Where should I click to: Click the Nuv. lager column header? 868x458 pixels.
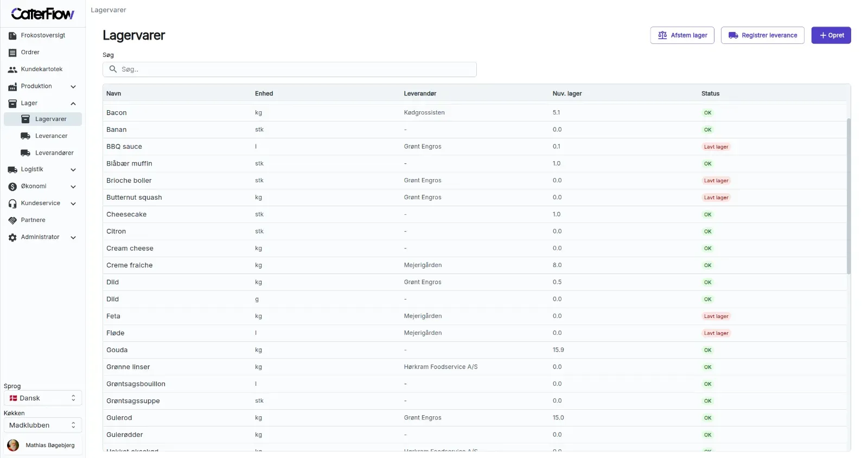tap(567, 94)
